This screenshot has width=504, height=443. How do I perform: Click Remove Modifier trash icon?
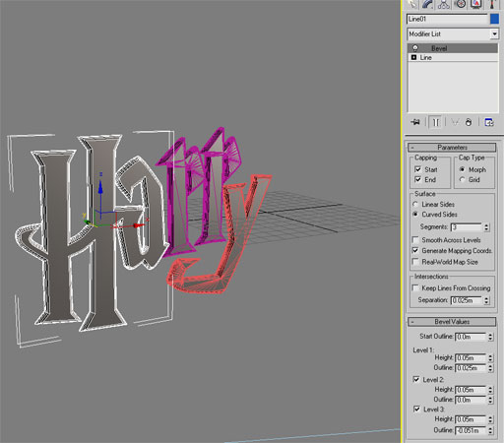click(x=469, y=122)
